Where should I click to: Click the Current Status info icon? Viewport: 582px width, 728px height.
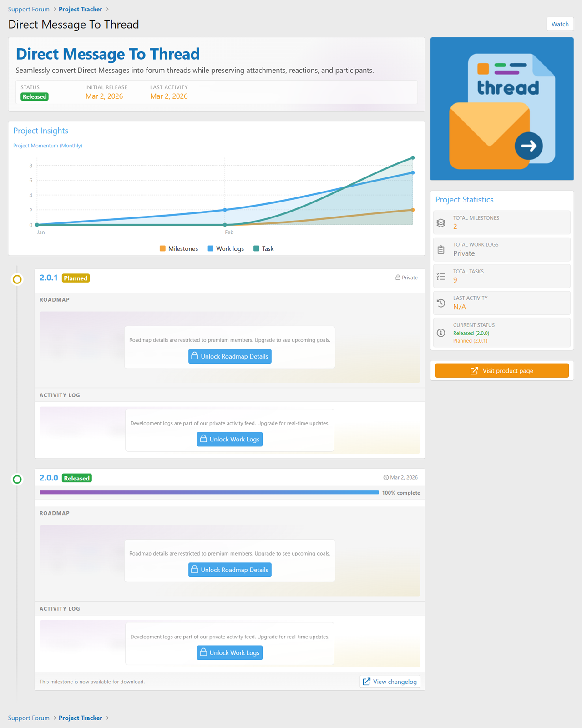click(x=440, y=333)
